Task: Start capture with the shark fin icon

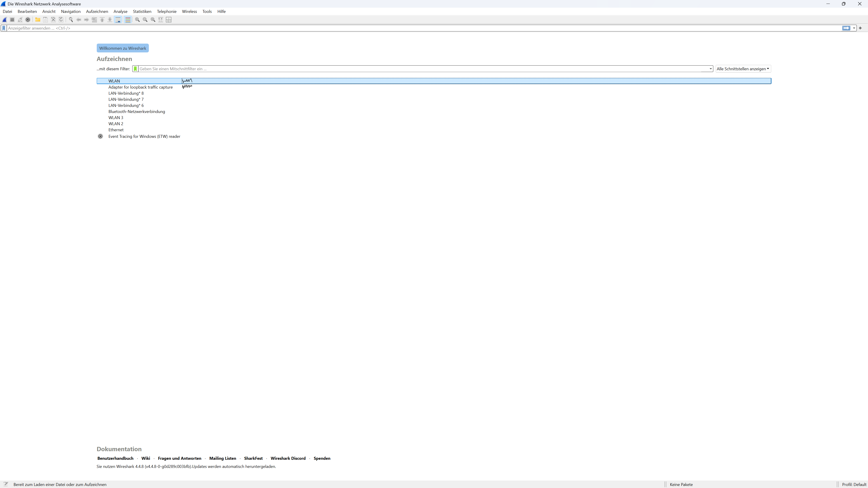Action: click(5, 19)
